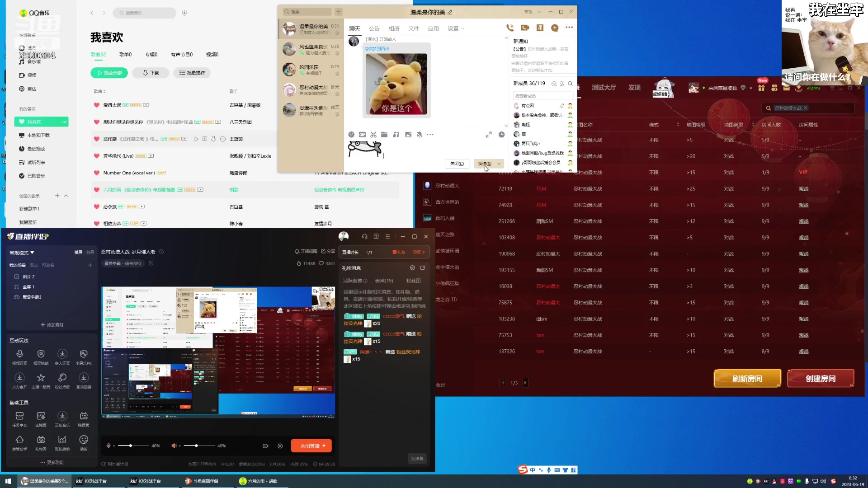Open 房管助手 house icon
This screenshot has height=488, width=868.
point(19,443)
